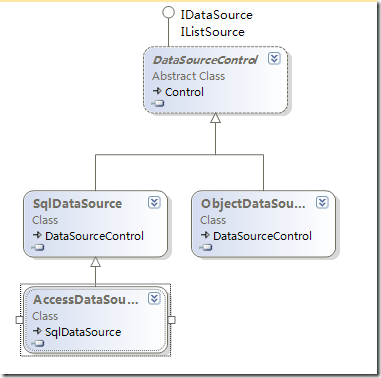Click the Control base type text
The image size is (381, 378).
pyautogui.click(x=184, y=92)
